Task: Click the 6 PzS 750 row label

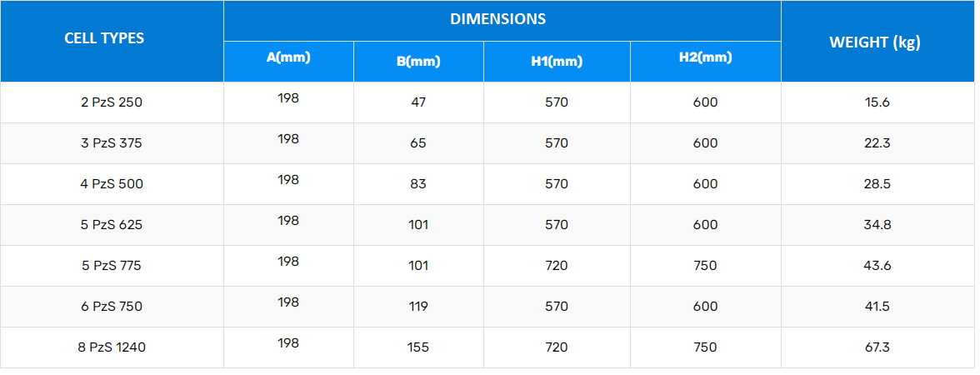Action: tap(112, 307)
